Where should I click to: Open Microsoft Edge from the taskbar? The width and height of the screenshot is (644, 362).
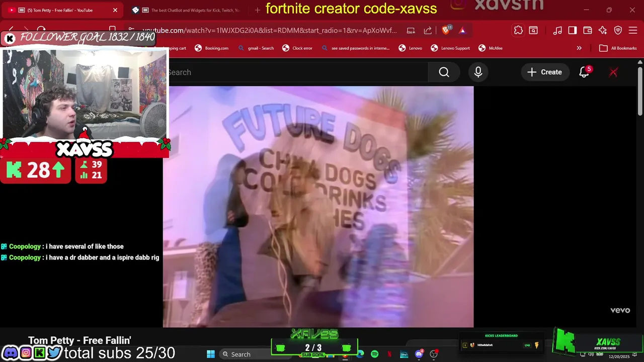(360, 354)
